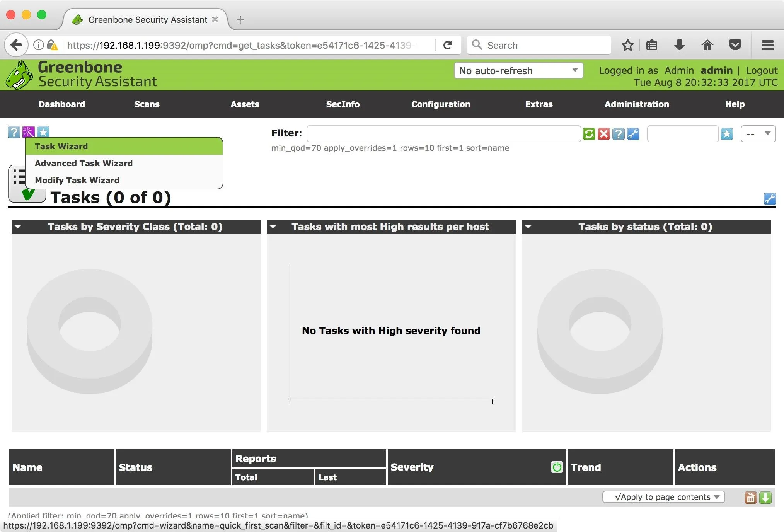Open the Configuration menu

441,104
